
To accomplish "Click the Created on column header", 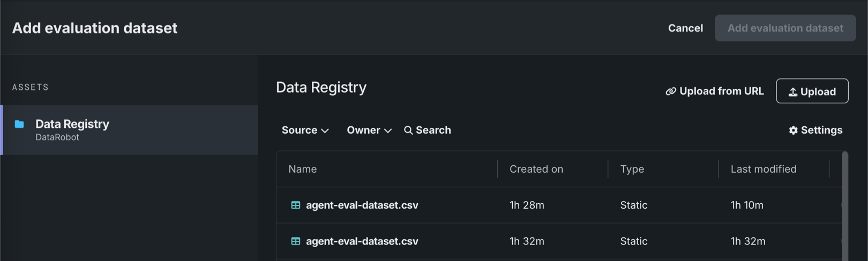I will coord(536,169).
